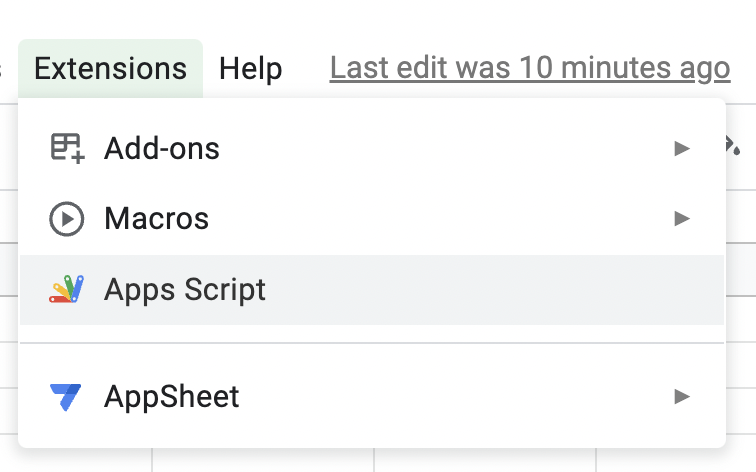The width and height of the screenshot is (756, 472).
Task: Choose the Macros menu entry text
Action: pos(157,219)
